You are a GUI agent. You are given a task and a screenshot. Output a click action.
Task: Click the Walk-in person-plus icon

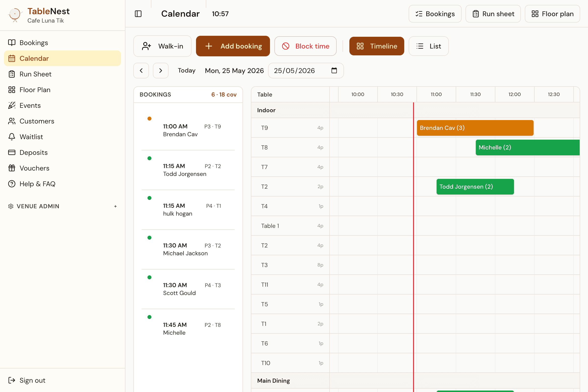(x=147, y=46)
